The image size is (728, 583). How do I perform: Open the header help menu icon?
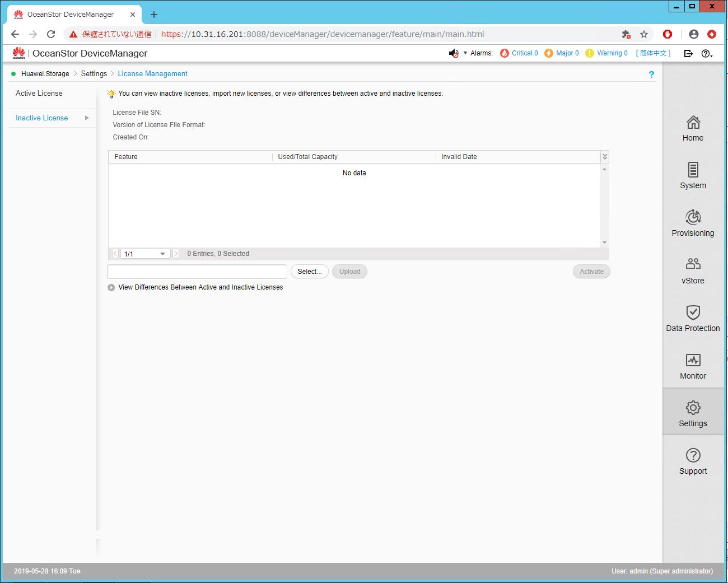tap(707, 53)
